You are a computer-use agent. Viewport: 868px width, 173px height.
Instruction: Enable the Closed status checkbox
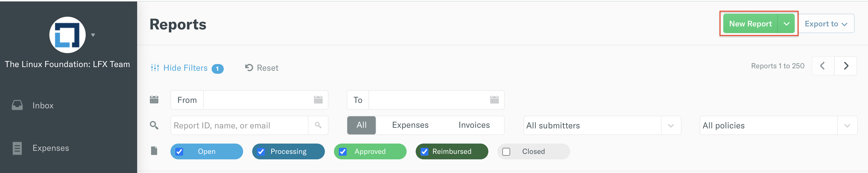(506, 152)
